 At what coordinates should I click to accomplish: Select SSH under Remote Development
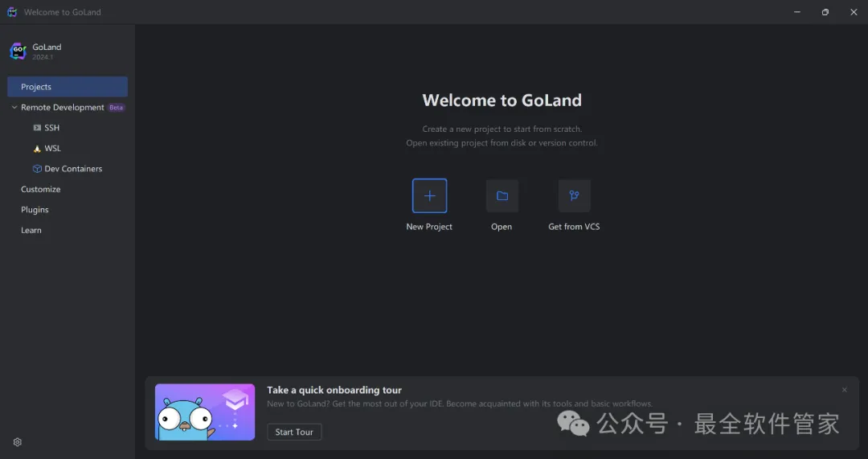[52, 128]
